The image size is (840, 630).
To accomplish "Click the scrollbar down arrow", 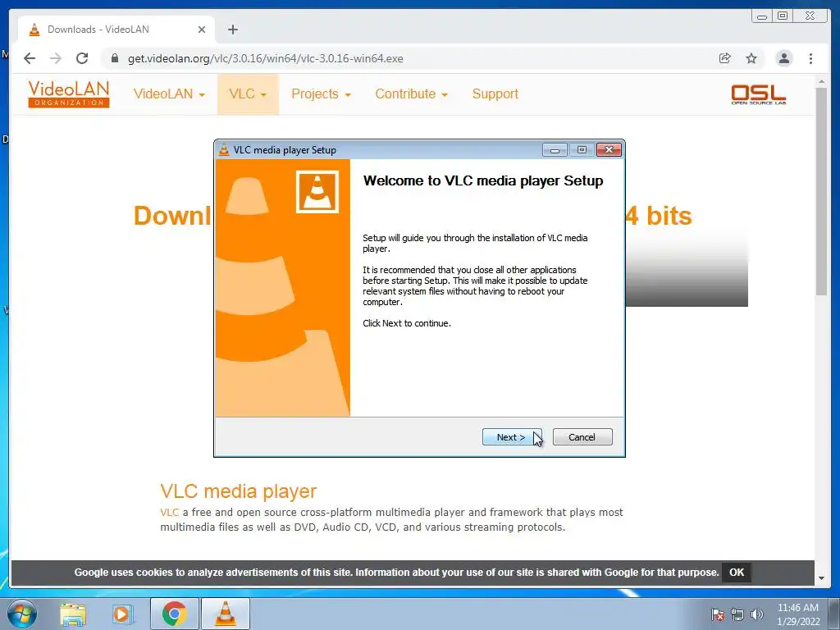I will (x=821, y=578).
